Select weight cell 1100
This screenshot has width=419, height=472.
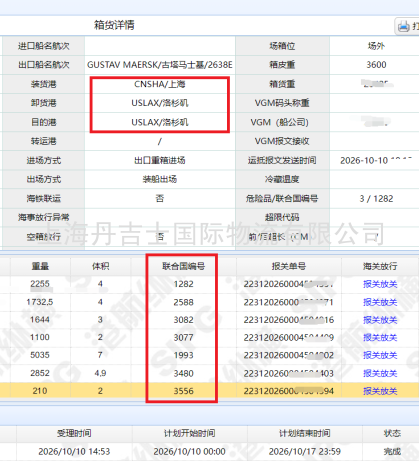tap(40, 337)
